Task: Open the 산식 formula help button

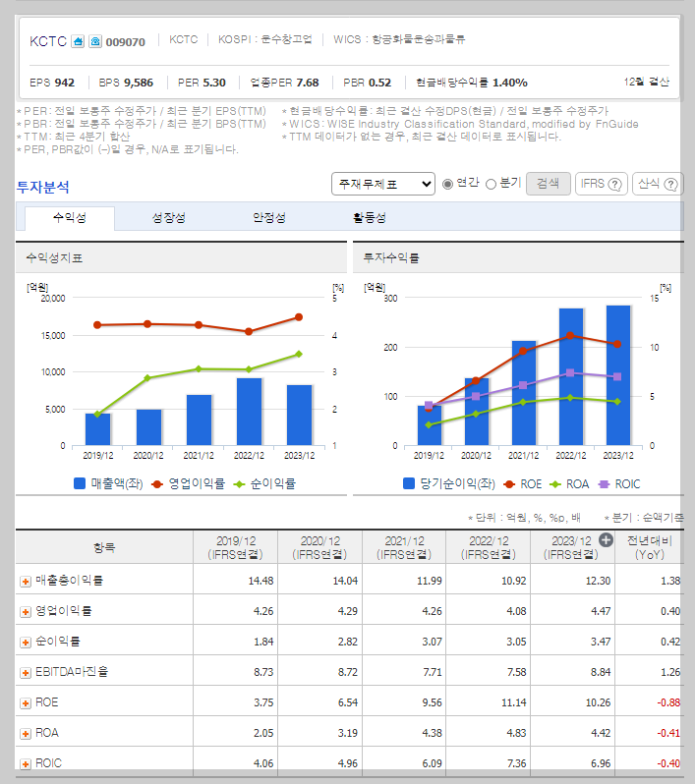Action: (x=658, y=184)
